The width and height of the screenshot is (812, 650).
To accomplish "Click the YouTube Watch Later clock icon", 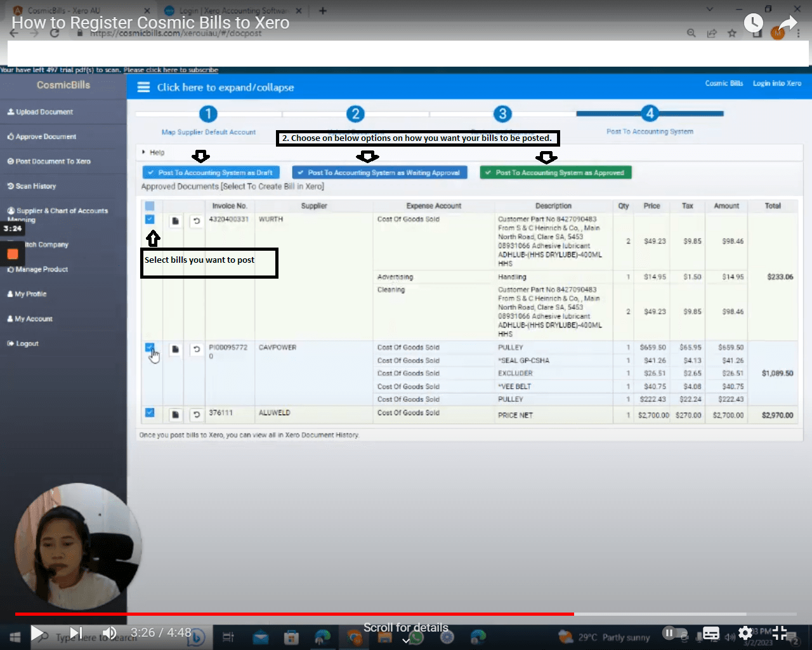I will (x=753, y=23).
